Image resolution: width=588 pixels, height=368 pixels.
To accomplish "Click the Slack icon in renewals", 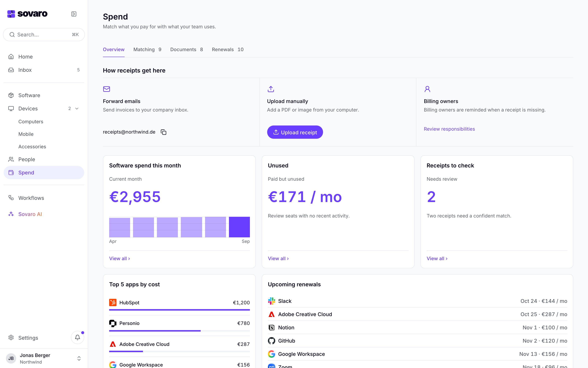I will 271,301.
